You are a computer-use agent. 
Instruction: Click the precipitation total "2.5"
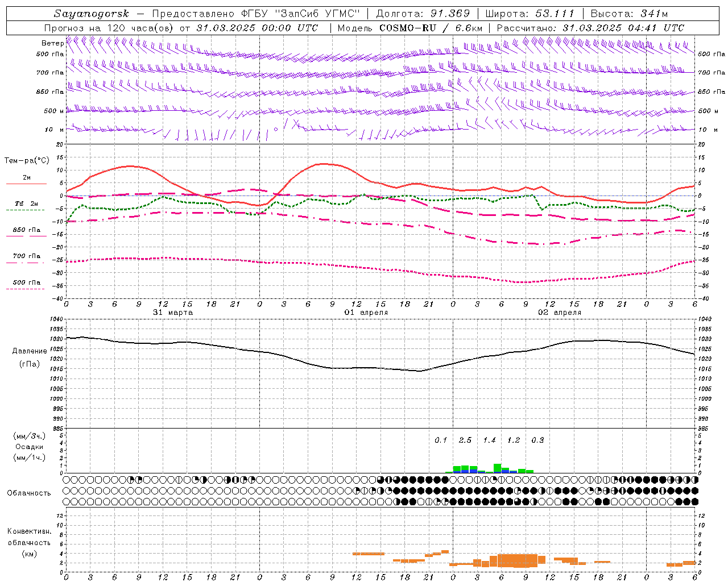coord(465,440)
